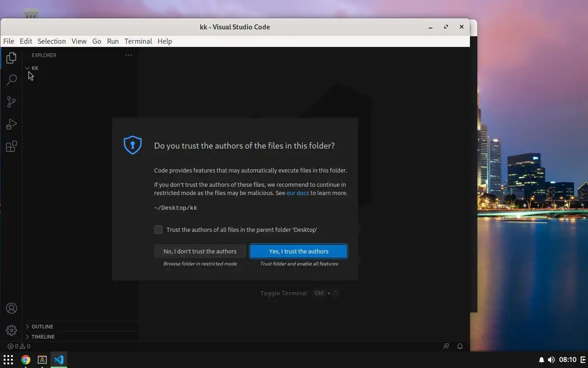The height and width of the screenshot is (368, 588).
Task: Click the EXPLORER panel title
Action: coord(44,55)
